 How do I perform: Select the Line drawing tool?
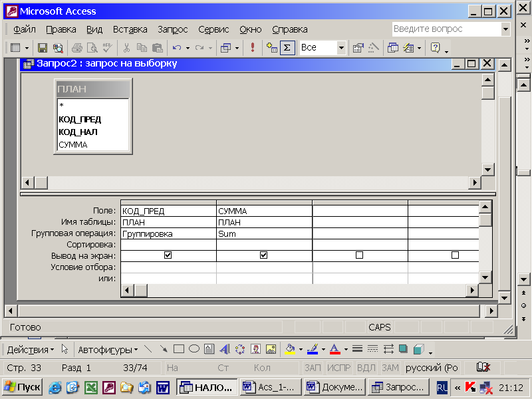click(x=148, y=348)
